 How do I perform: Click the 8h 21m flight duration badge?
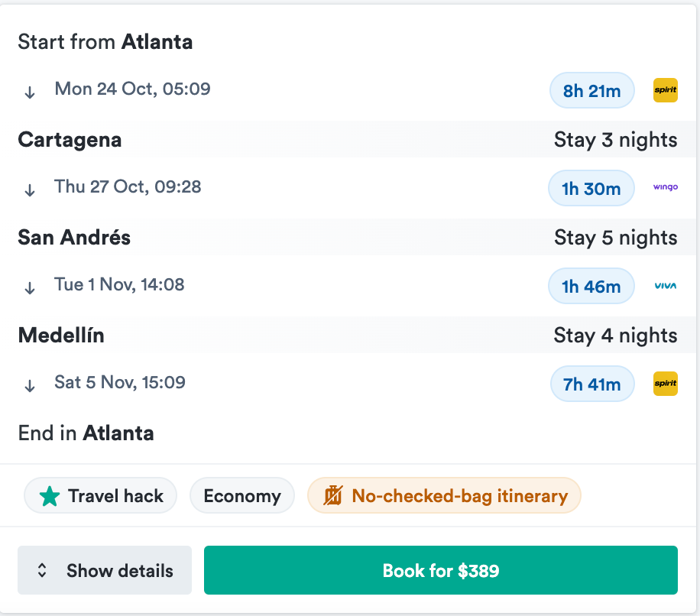click(591, 91)
